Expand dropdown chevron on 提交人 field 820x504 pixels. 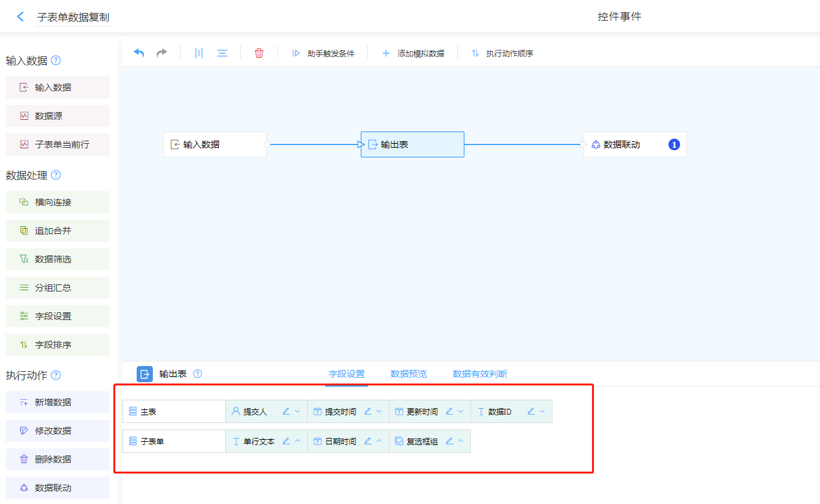297,411
